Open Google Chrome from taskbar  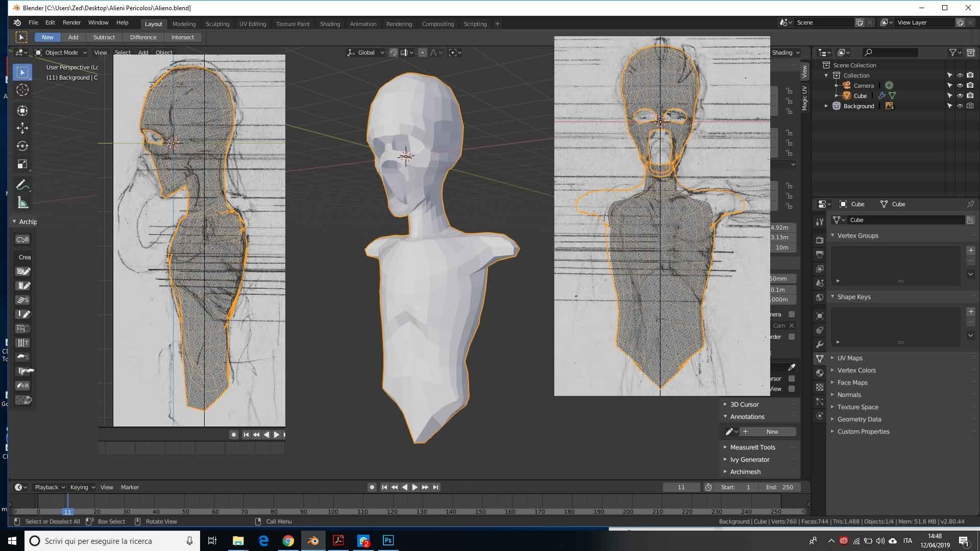288,541
